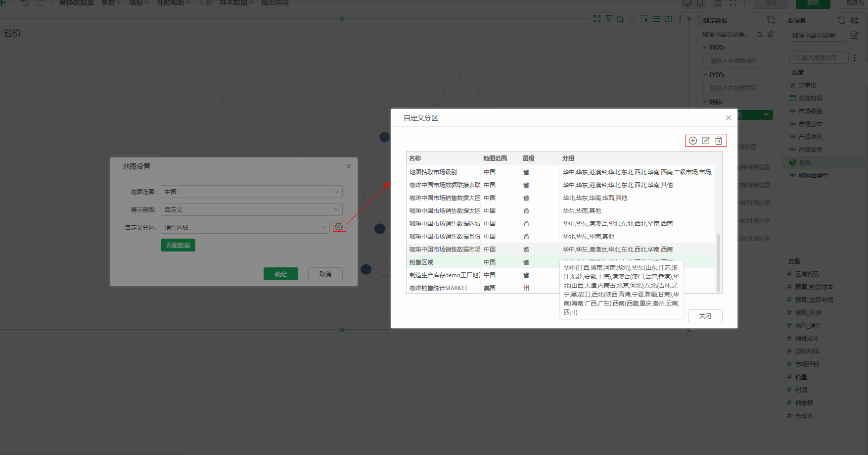
Task: Click the add dataset icon
Action: [855, 20]
